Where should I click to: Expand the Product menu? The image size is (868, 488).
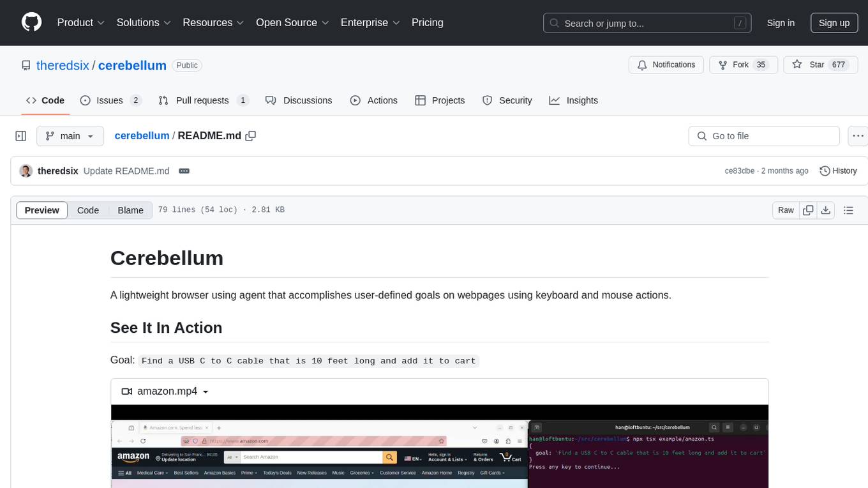coord(81,22)
